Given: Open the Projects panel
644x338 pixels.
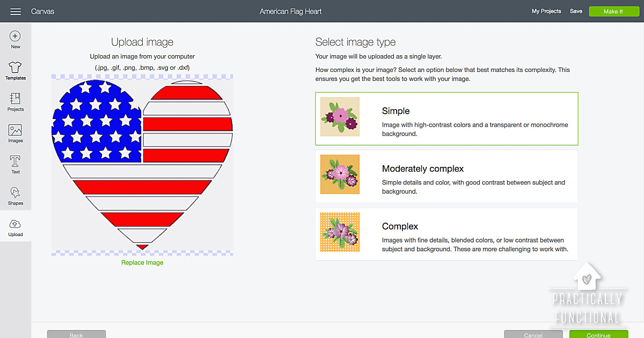Looking at the screenshot, I should pos(16,102).
